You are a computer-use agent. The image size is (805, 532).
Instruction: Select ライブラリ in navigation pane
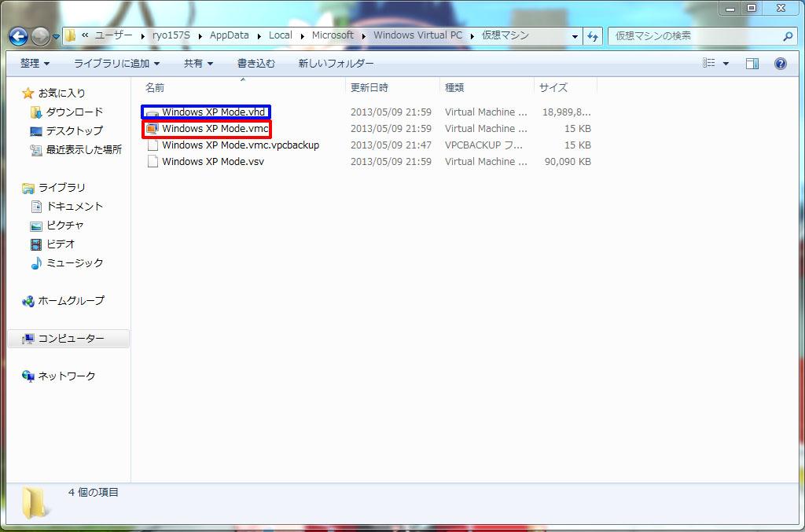click(61, 188)
